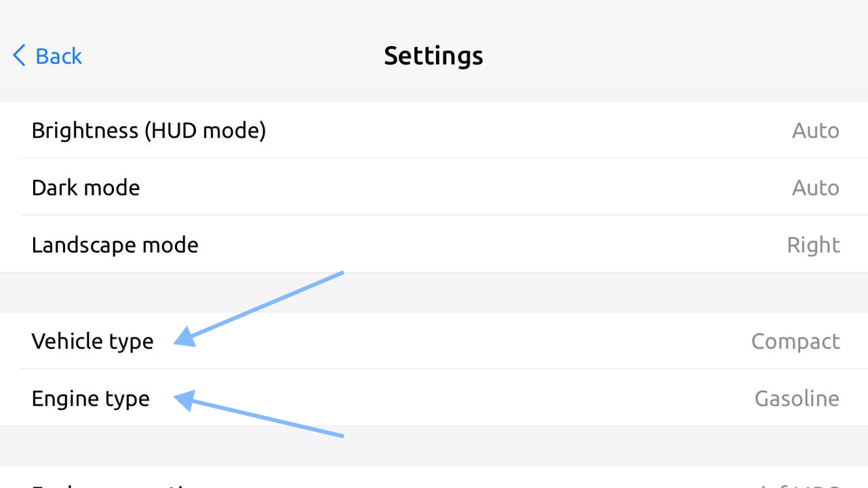
Task: Click empty header area right of Settings
Action: 678,56
